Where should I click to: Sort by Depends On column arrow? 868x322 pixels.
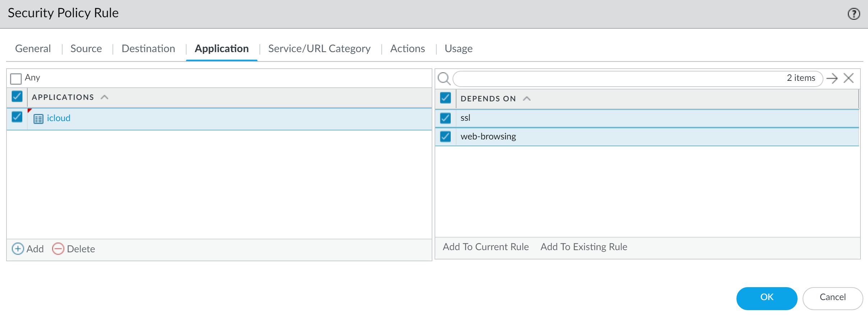pyautogui.click(x=527, y=99)
